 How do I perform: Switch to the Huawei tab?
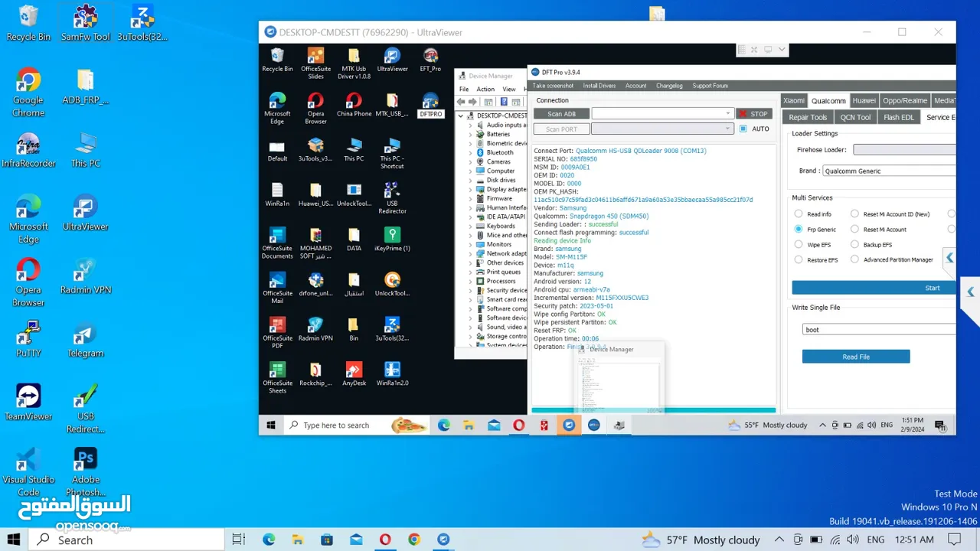tap(864, 100)
